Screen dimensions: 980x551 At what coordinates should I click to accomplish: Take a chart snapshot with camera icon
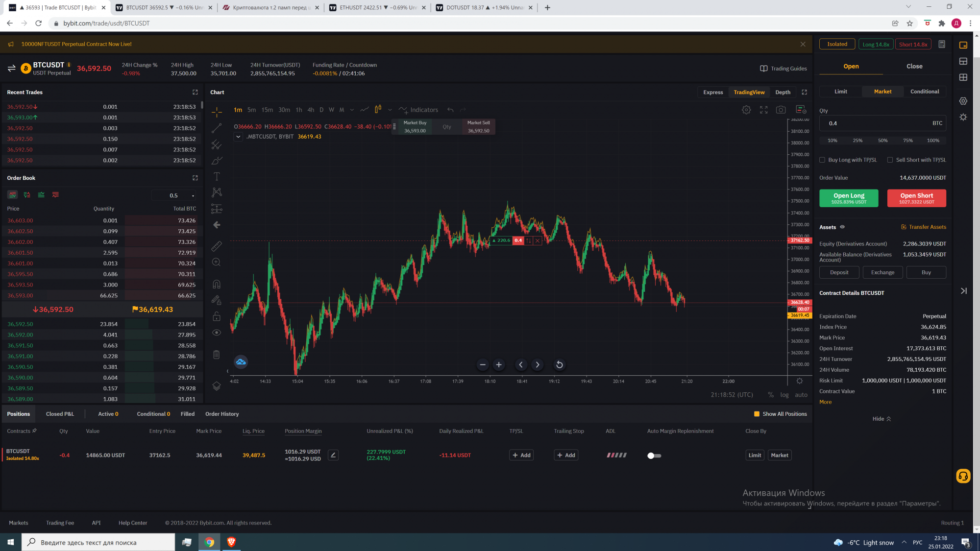coord(781,110)
